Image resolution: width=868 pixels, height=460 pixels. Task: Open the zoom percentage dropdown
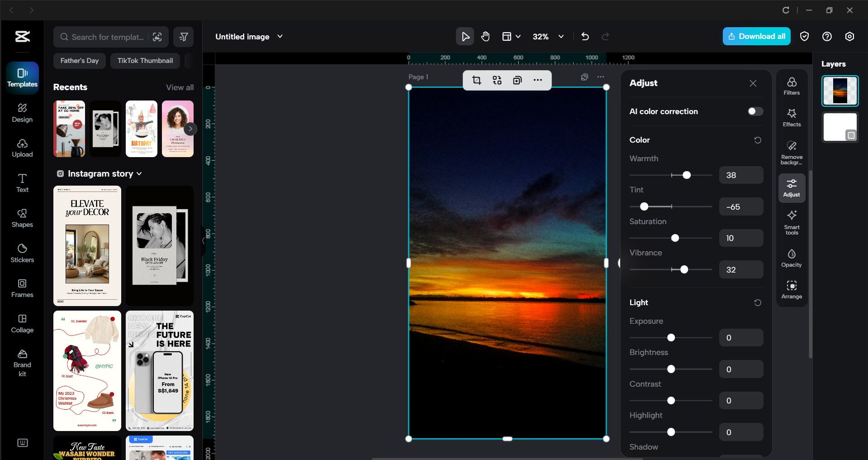click(x=561, y=37)
